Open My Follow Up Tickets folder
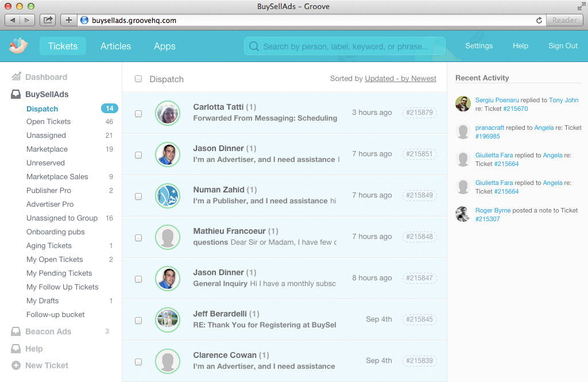Viewport: 588px width, 382px height. pos(62,287)
